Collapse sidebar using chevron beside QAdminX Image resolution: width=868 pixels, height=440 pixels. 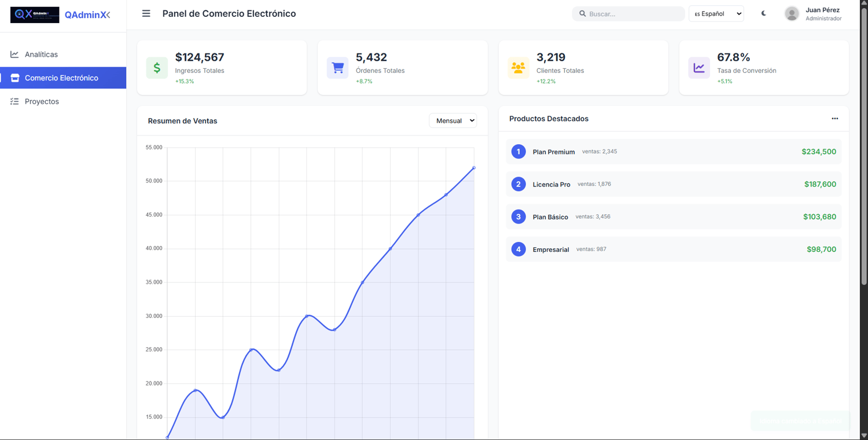point(108,15)
